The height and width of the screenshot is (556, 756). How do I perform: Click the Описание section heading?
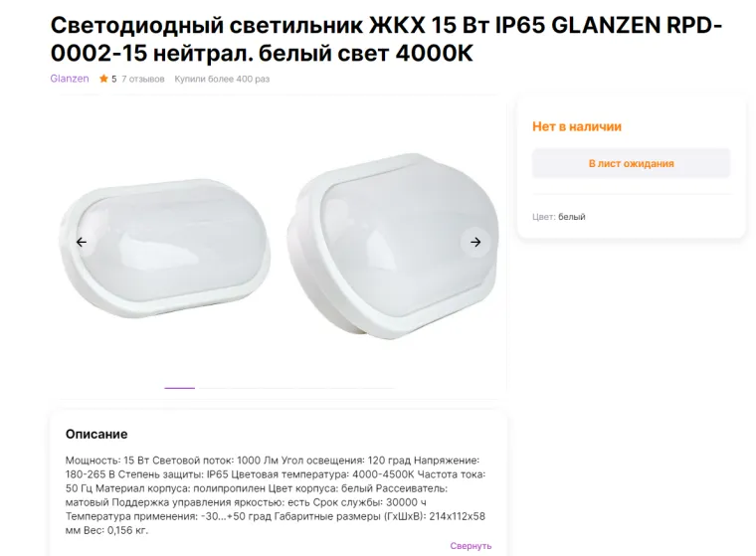pyautogui.click(x=96, y=434)
